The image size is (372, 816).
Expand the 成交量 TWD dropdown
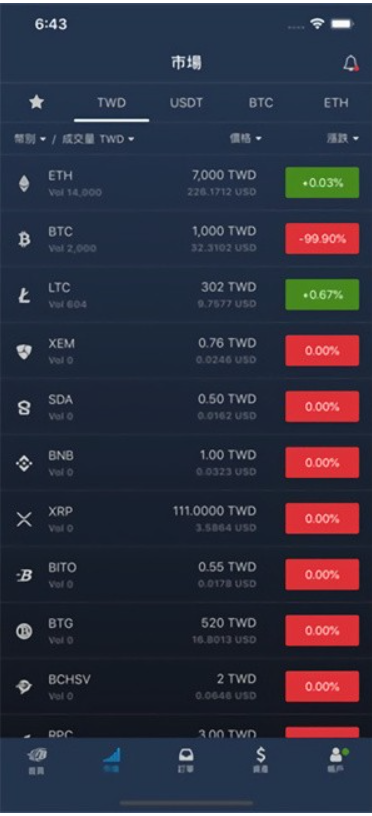(x=98, y=139)
